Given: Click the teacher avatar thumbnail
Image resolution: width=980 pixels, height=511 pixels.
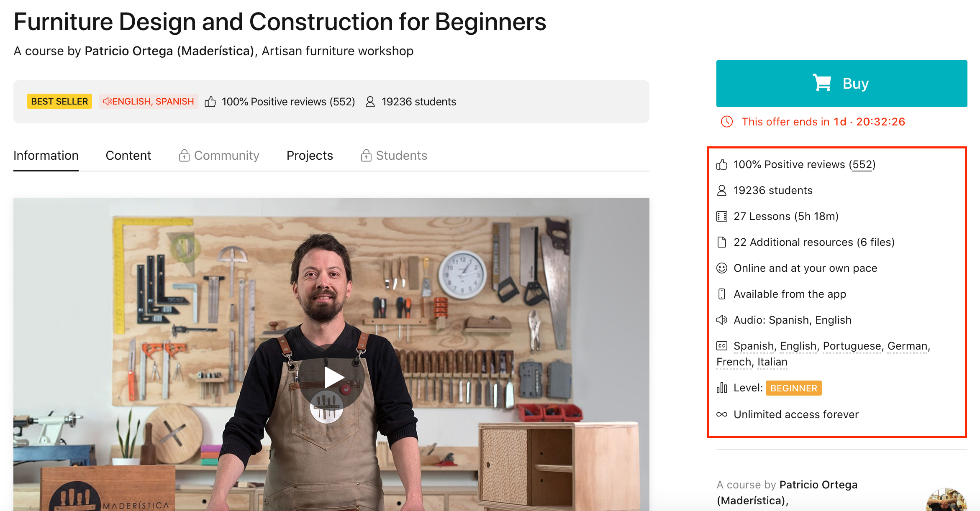Looking at the screenshot, I should [947, 500].
